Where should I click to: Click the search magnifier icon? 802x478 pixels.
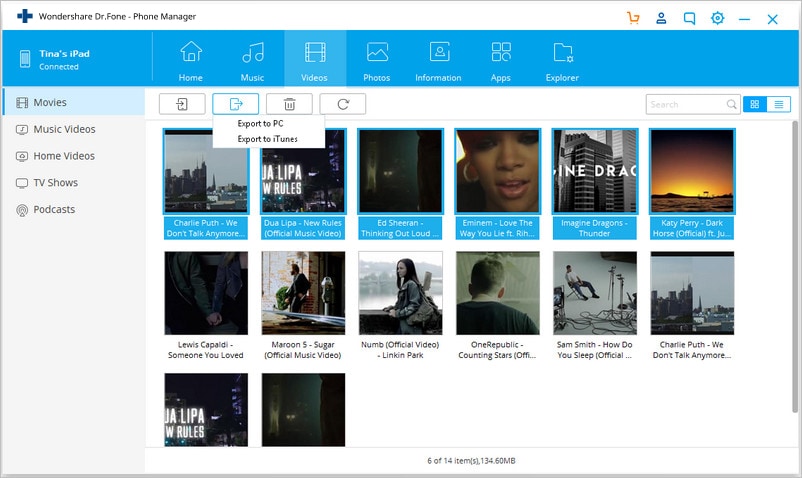731,104
